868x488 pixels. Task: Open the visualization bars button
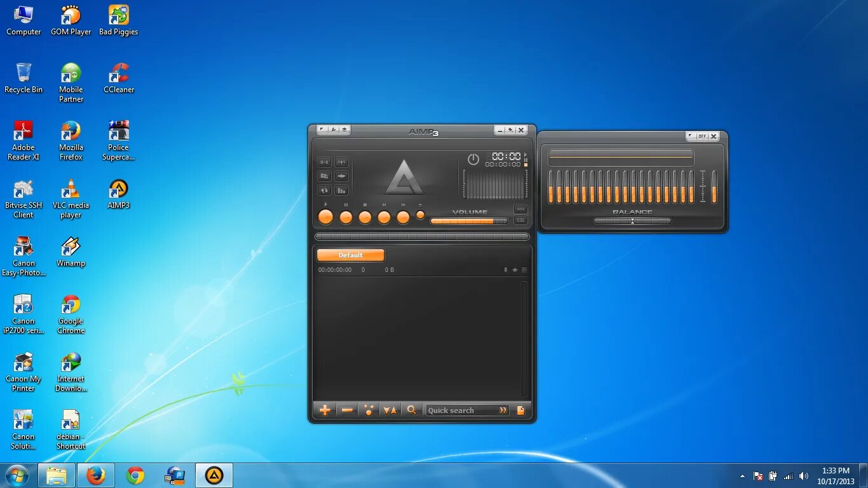(342, 190)
